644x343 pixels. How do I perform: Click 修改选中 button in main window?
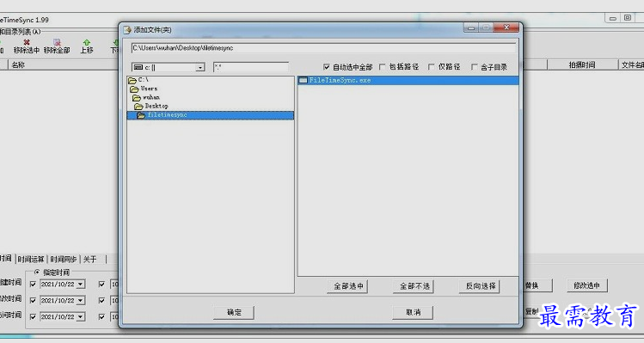[x=587, y=285]
